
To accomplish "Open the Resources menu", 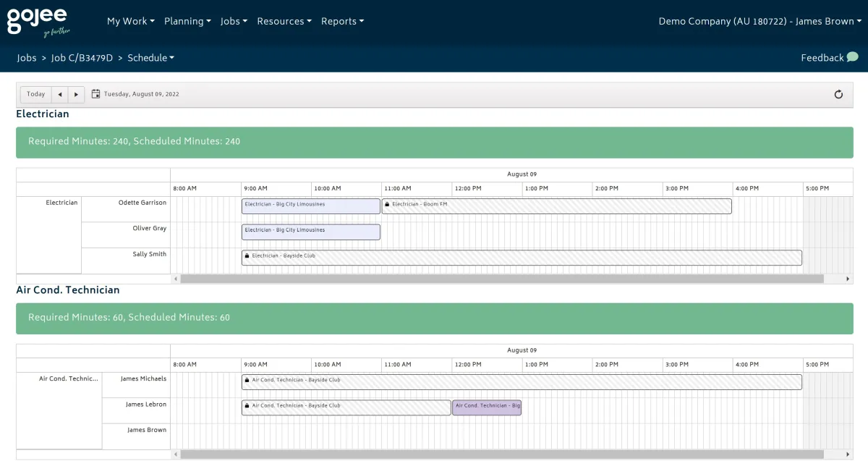I will (x=284, y=21).
